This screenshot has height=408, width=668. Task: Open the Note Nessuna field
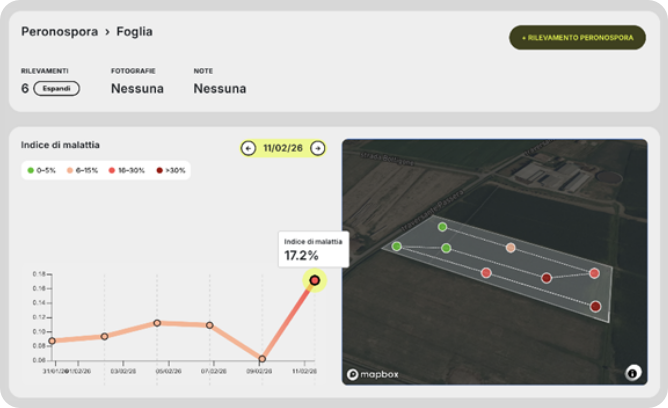pyautogui.click(x=219, y=89)
